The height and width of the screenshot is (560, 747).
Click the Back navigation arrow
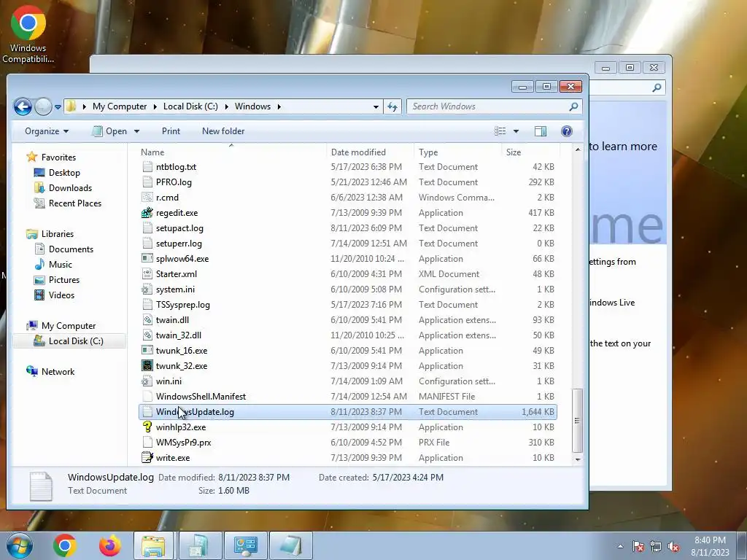(23, 106)
